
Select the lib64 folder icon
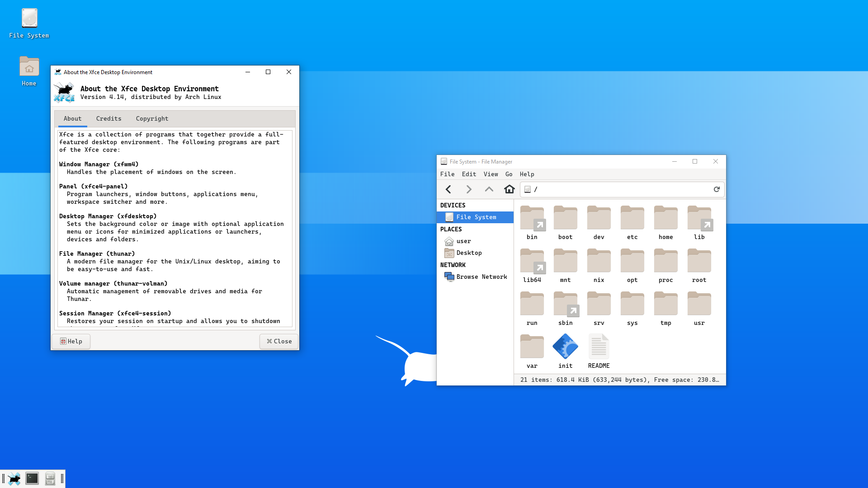(x=532, y=261)
